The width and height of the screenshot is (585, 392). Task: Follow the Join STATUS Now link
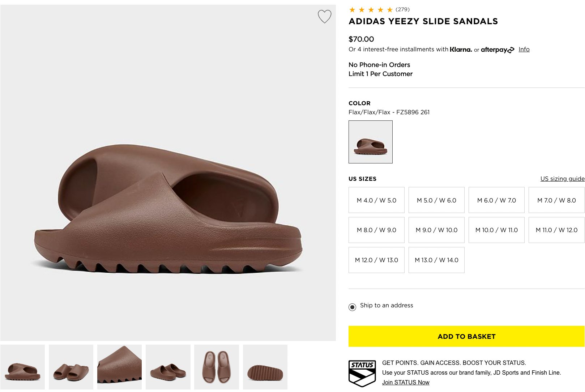406,382
